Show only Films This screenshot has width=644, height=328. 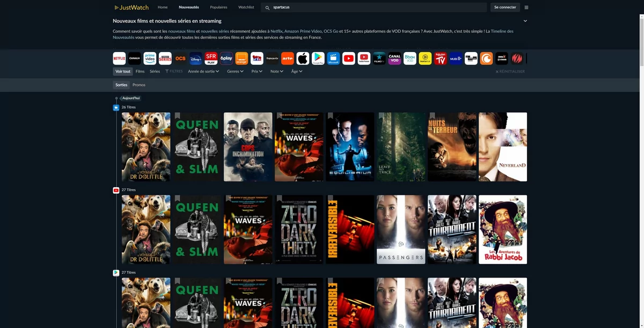click(140, 71)
